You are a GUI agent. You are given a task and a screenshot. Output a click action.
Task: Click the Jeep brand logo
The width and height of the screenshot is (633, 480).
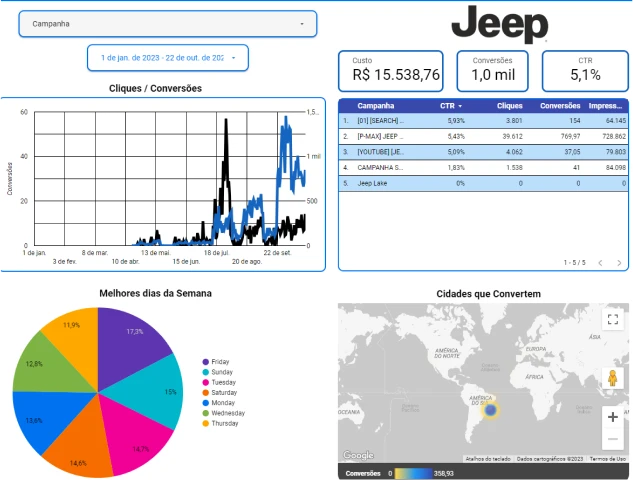[x=500, y=24]
